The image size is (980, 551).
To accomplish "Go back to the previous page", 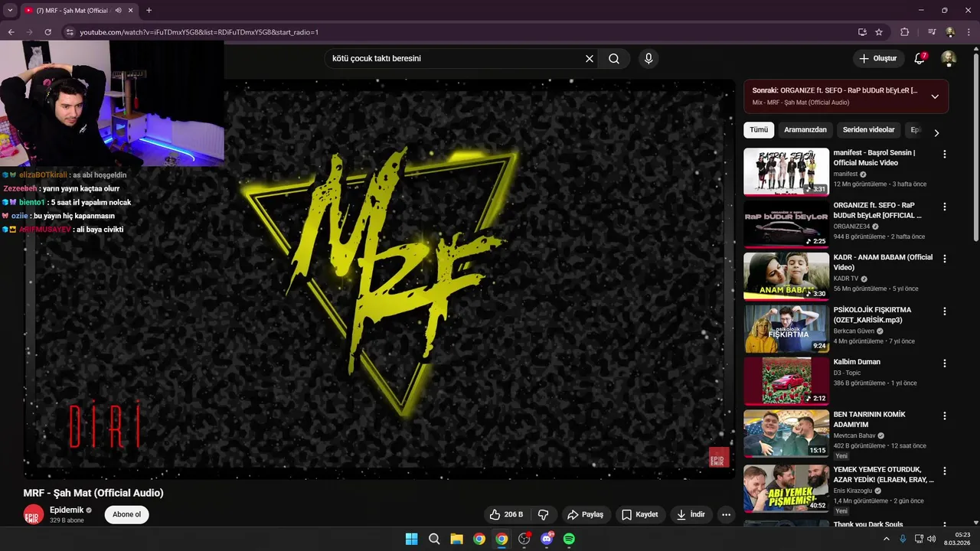I will pos(11,32).
